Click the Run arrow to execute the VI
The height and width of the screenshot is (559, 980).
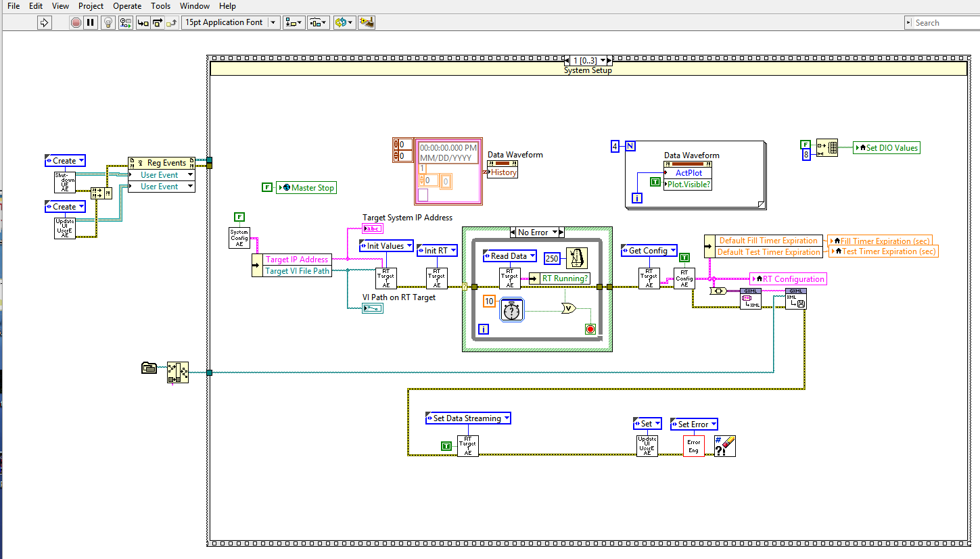pos(45,22)
